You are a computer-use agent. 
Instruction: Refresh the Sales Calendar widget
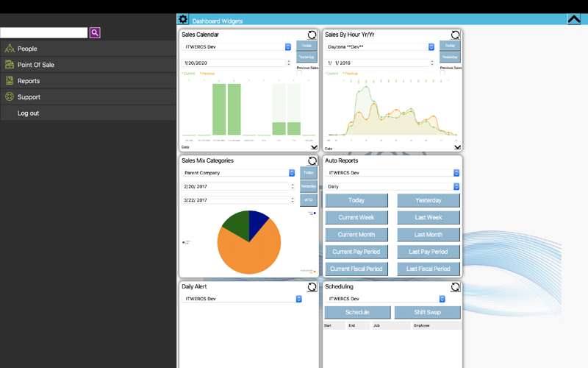click(x=312, y=35)
